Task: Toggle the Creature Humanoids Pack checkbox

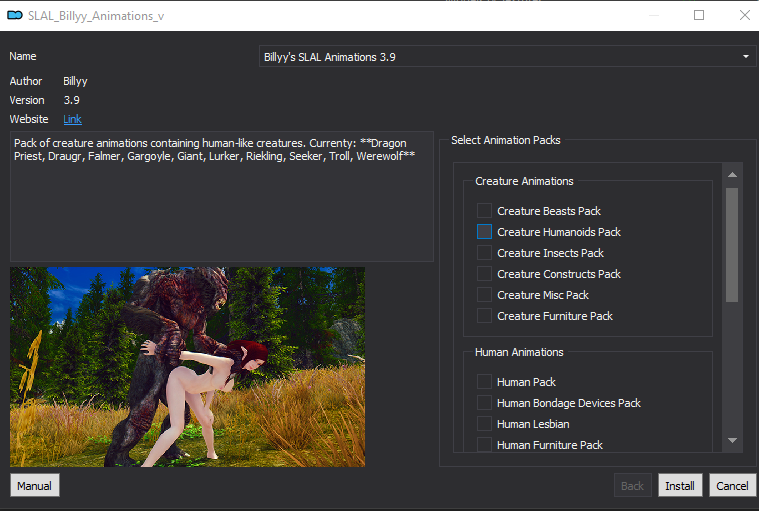Action: click(484, 232)
